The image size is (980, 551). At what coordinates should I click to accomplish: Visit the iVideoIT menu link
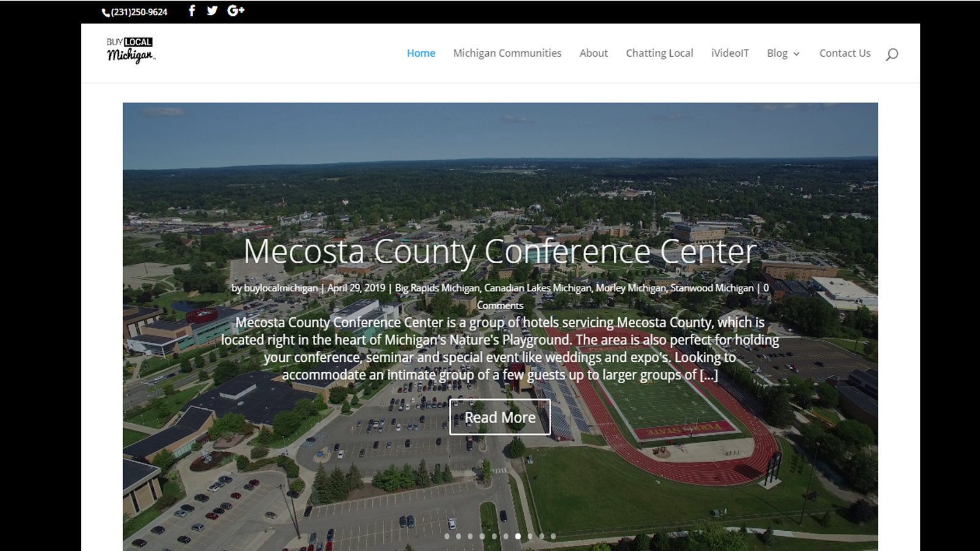(x=730, y=53)
